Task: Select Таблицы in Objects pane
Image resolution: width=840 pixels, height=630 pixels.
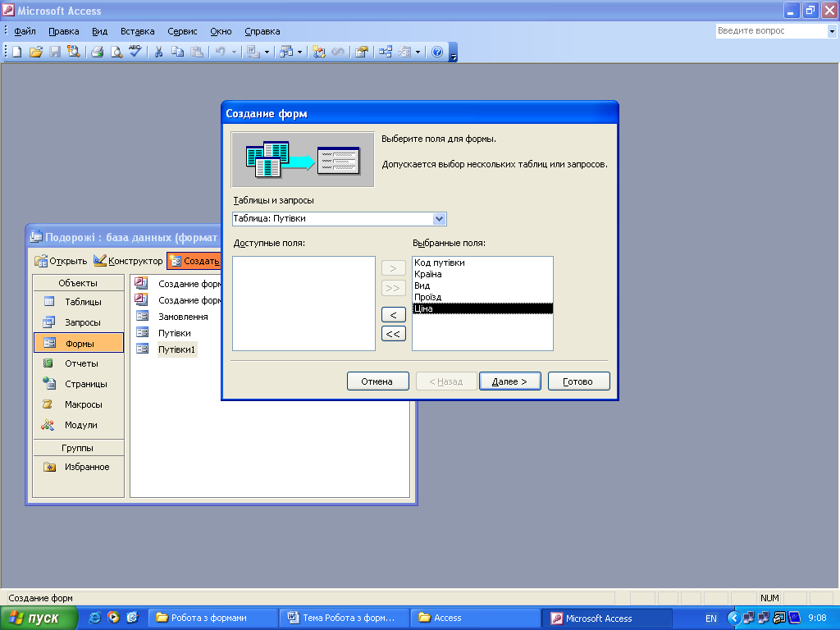Action: pos(78,302)
